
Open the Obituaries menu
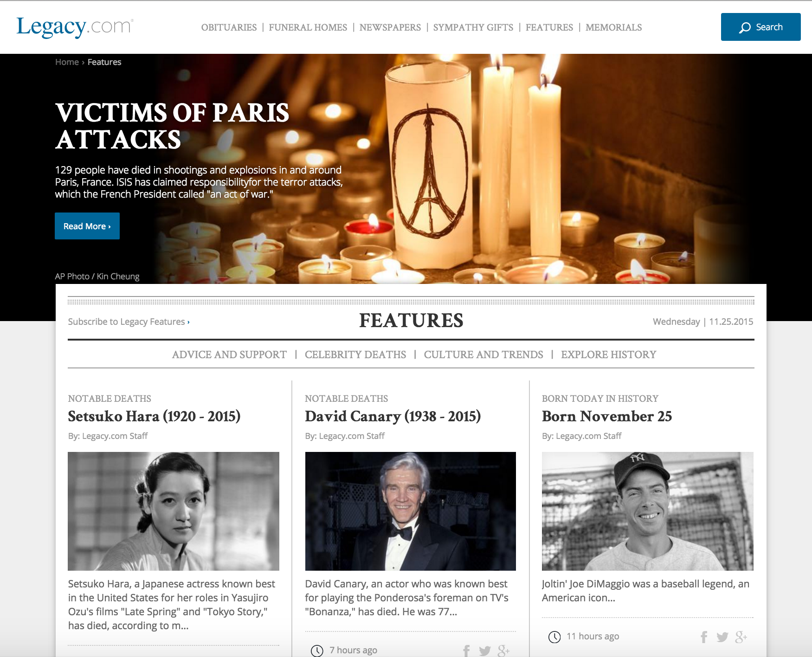(x=229, y=27)
